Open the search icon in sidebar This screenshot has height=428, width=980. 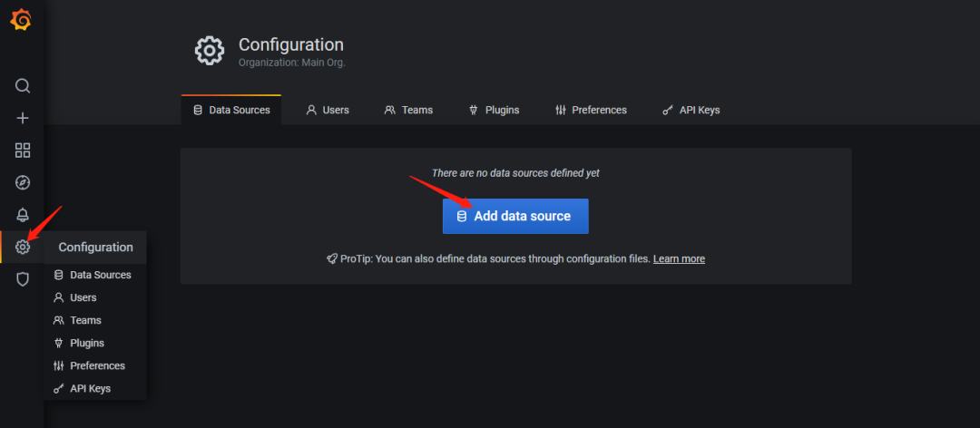[23, 86]
